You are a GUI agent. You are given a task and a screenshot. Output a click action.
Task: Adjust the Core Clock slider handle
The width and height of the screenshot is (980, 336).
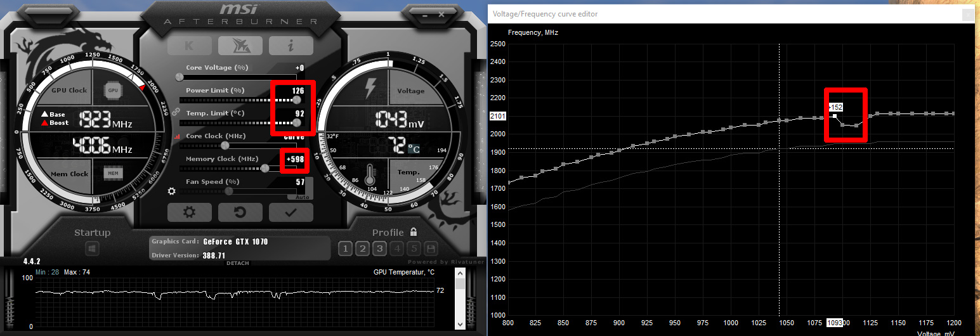[224, 145]
